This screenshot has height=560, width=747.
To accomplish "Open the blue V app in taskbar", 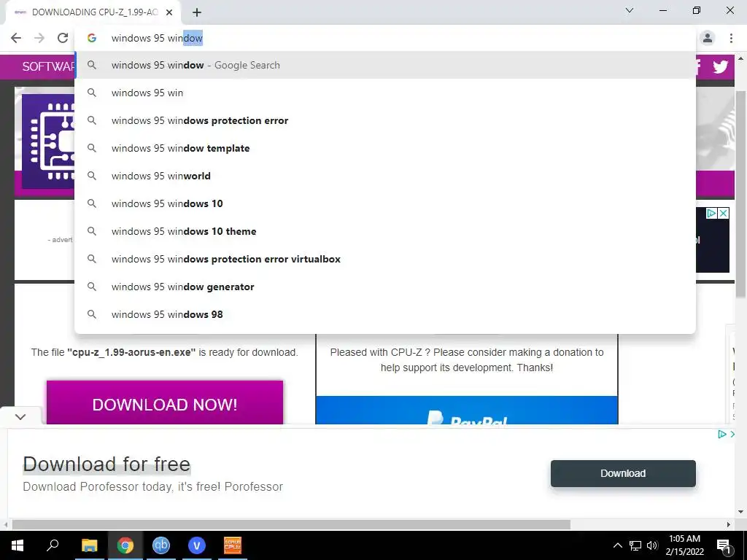I will (x=197, y=545).
